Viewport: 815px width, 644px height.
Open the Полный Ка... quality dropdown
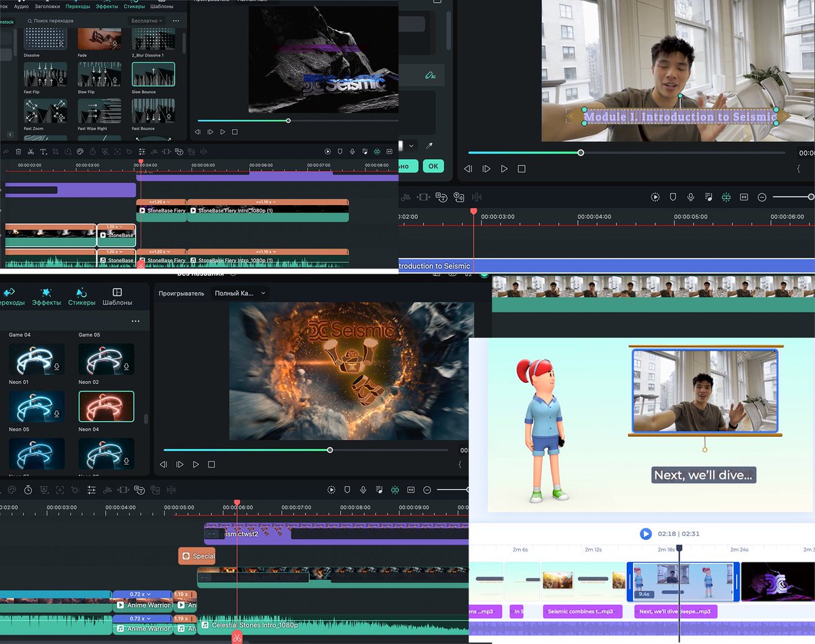point(240,293)
